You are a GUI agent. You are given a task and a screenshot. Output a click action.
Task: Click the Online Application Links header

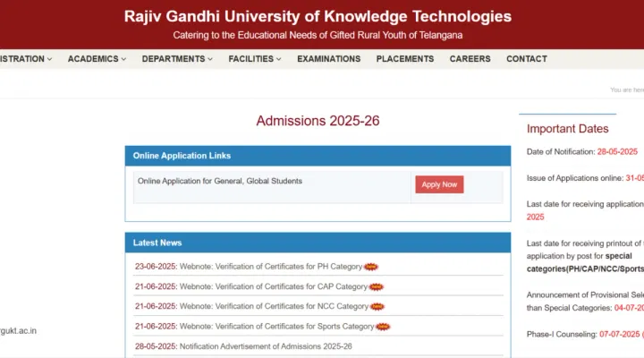pos(318,156)
